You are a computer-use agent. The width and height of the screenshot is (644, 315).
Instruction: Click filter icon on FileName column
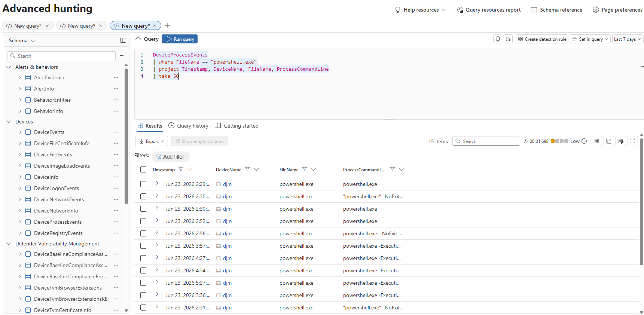pos(305,169)
